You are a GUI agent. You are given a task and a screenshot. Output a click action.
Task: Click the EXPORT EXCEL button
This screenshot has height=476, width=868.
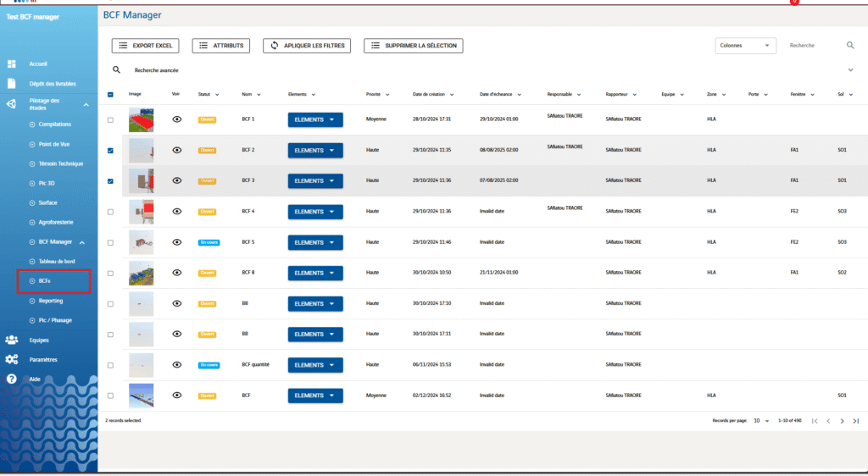[x=147, y=46]
